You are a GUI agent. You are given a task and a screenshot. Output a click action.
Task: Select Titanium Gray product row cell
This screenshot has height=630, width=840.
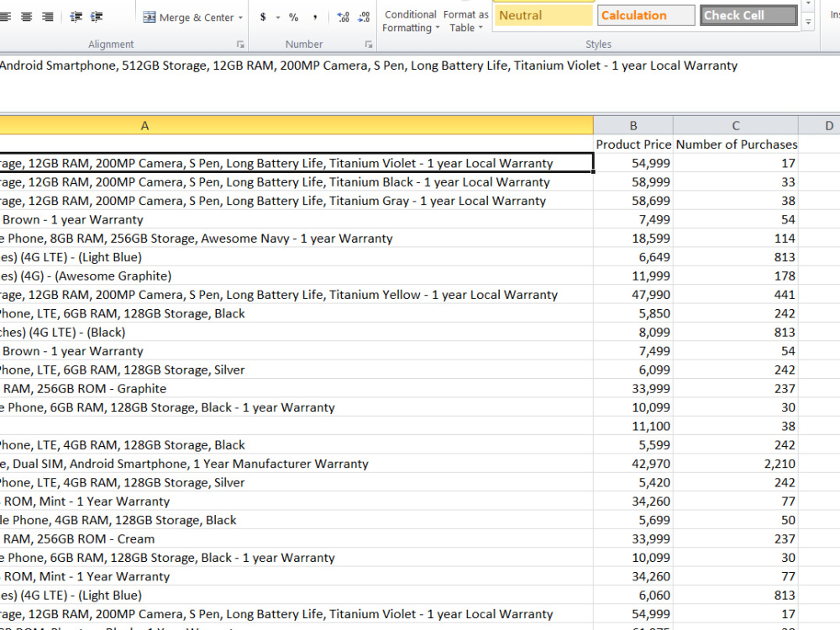(297, 201)
